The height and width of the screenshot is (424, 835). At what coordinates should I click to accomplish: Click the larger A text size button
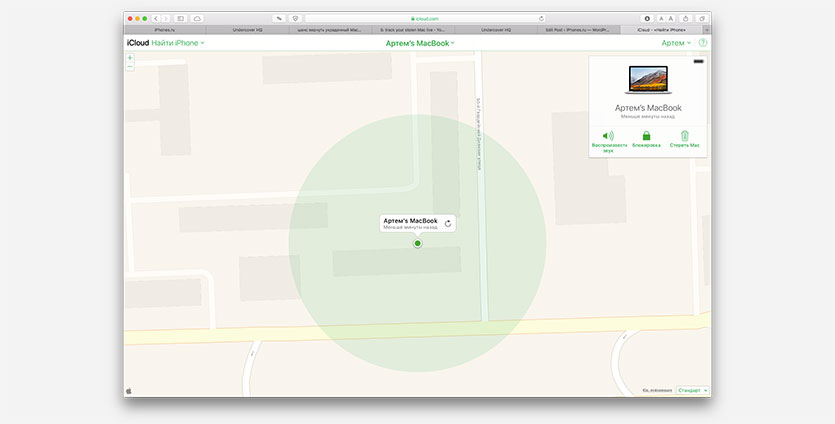click(671, 19)
